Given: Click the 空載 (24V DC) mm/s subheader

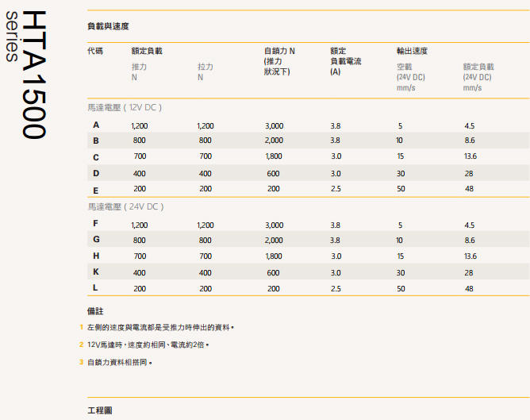Looking at the screenshot, I should (x=411, y=77).
